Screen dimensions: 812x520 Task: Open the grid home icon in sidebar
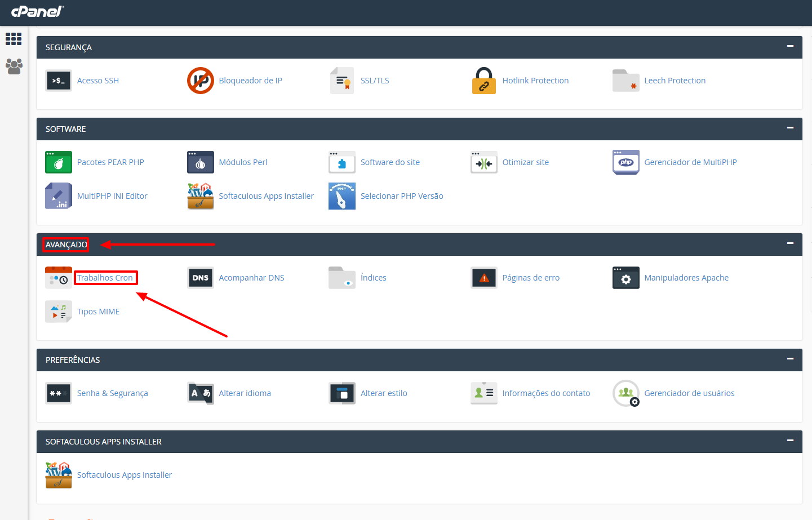[14, 39]
